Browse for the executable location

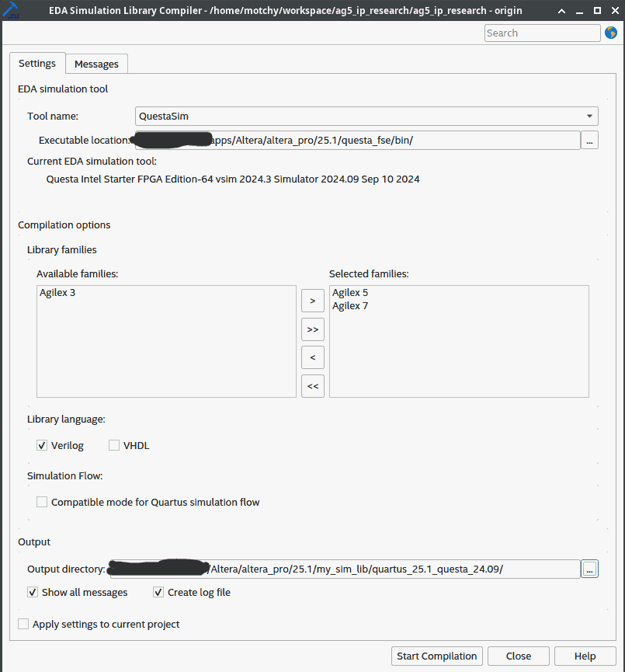pyautogui.click(x=589, y=140)
